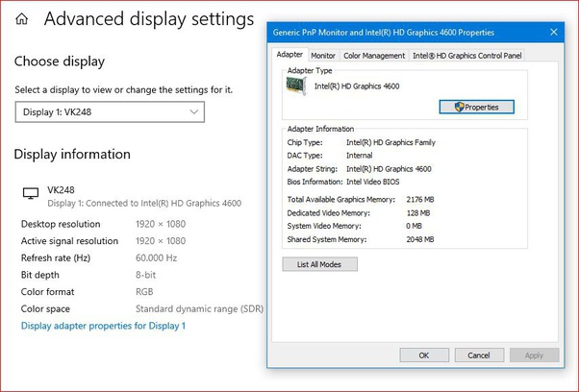Image resolution: width=579 pixels, height=392 pixels.
Task: Switch to the Monitor tab
Action: pos(323,56)
